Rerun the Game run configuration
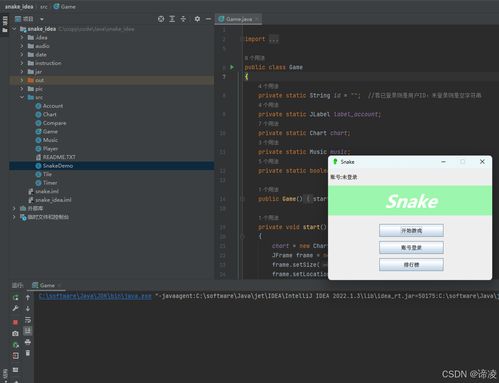Viewport: 499px width, 383px height. point(15,297)
